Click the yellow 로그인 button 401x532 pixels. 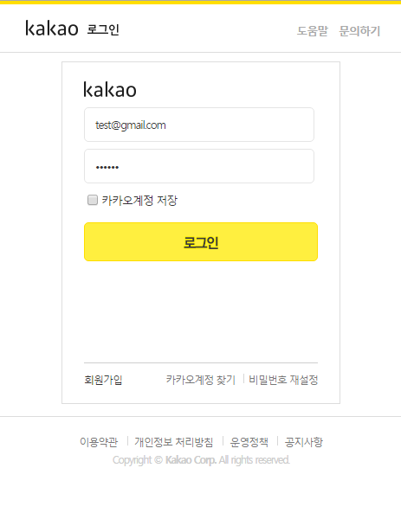tap(201, 242)
